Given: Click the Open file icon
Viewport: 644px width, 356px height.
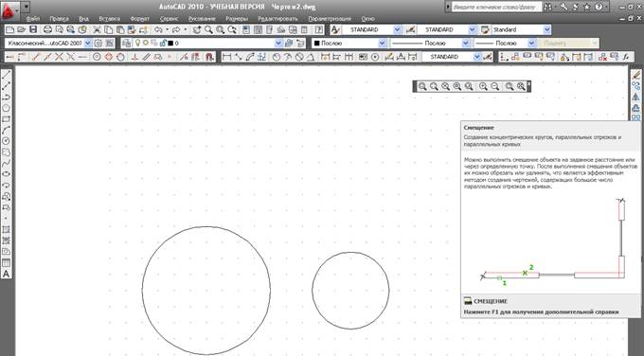Looking at the screenshot, I should click(x=22, y=29).
